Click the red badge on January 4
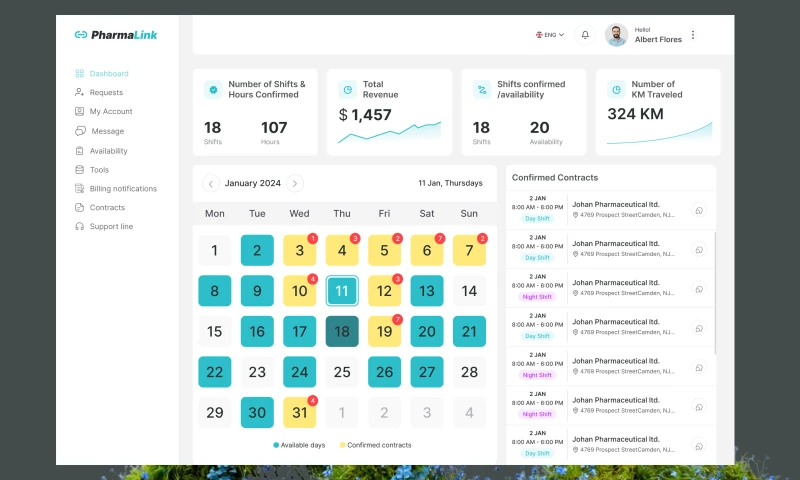The width and height of the screenshot is (800, 480). 355,238
